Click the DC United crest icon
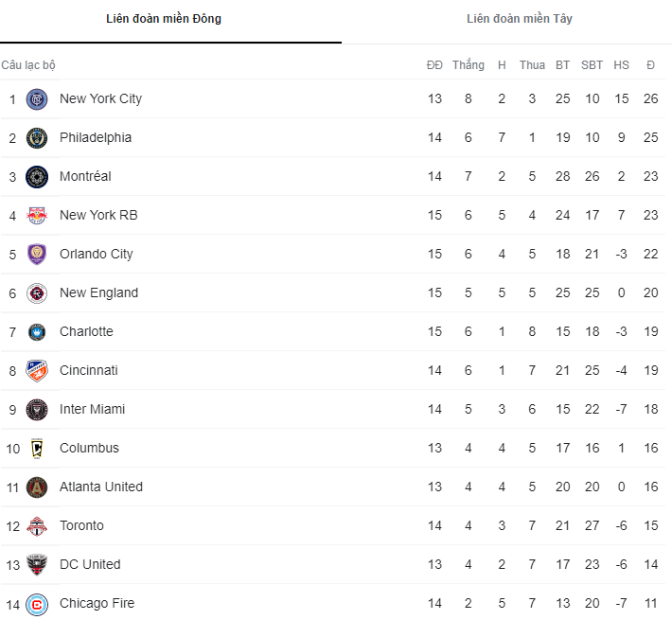This screenshot has height=620, width=672. 37,564
